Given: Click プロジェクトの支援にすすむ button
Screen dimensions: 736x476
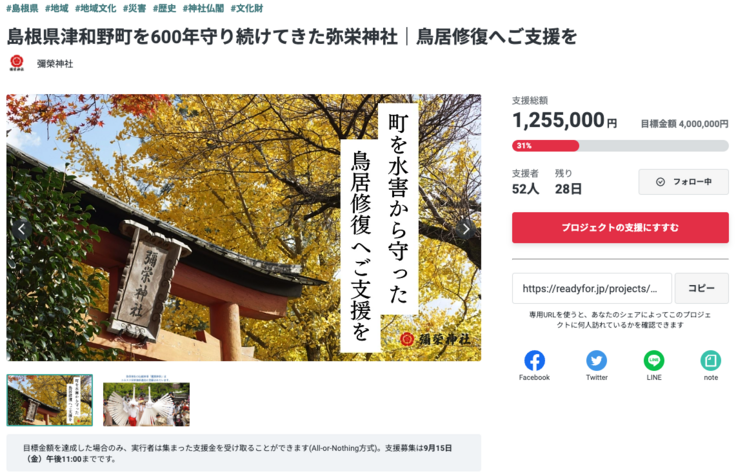Looking at the screenshot, I should click(620, 228).
